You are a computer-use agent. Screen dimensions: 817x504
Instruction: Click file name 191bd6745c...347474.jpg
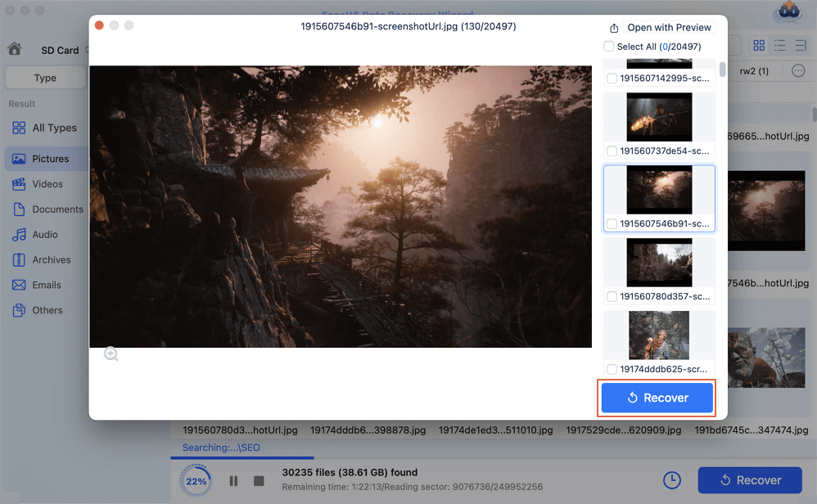(x=752, y=430)
